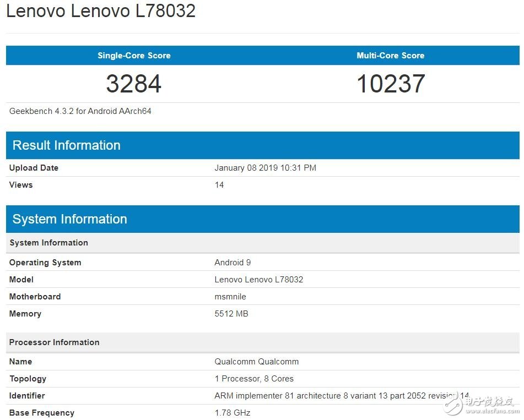Click the January 08 2019 upload date
Viewport: 524px width, 420px height.
(x=265, y=168)
